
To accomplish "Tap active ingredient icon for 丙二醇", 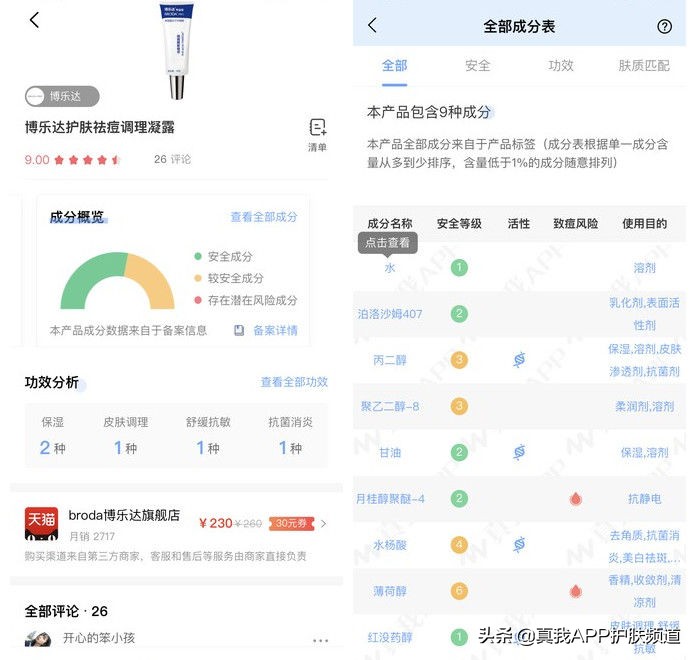I will (519, 360).
